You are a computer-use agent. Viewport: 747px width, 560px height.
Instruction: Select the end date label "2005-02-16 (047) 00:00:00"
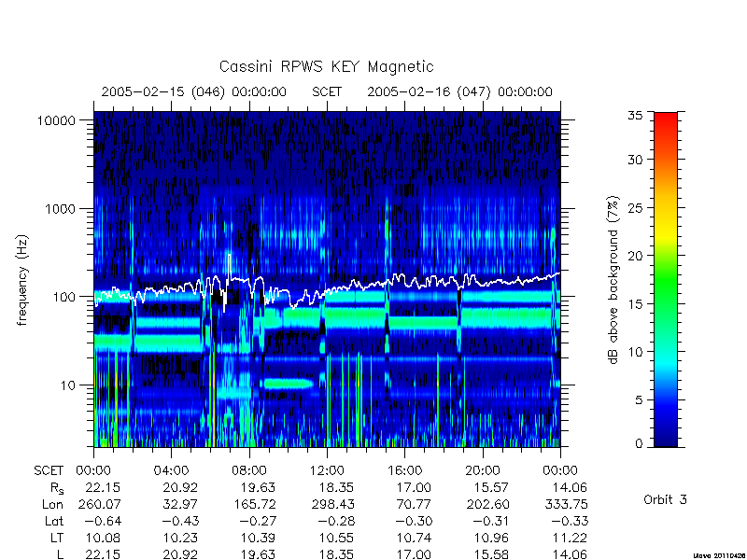click(x=459, y=91)
